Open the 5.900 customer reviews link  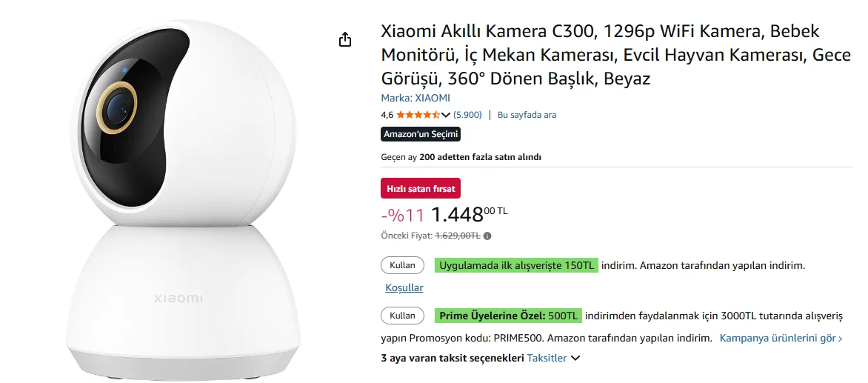(x=467, y=115)
